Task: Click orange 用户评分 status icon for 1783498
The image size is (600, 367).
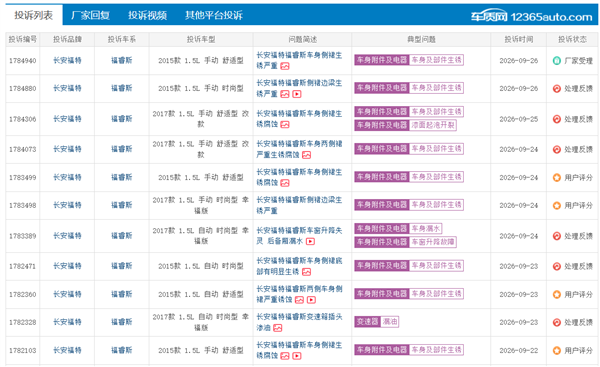Action: tap(557, 206)
